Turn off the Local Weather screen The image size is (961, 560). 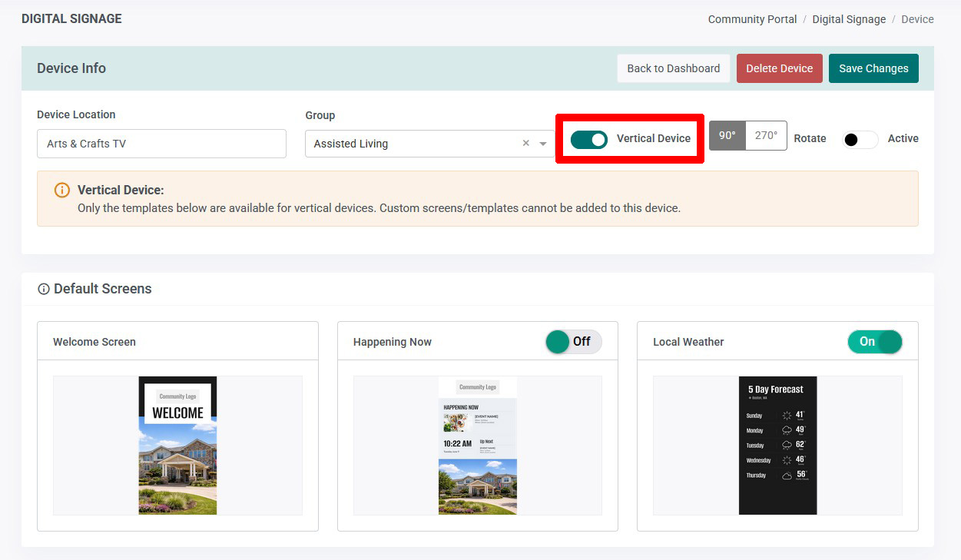pos(875,342)
